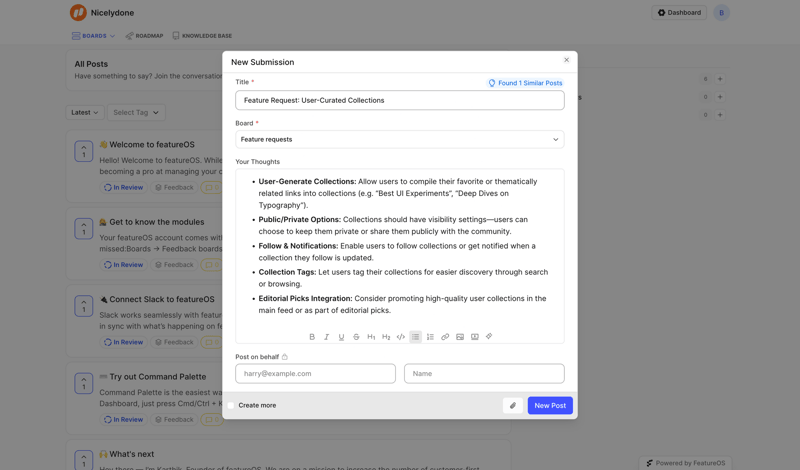Enable the Create more checkbox

click(231, 405)
